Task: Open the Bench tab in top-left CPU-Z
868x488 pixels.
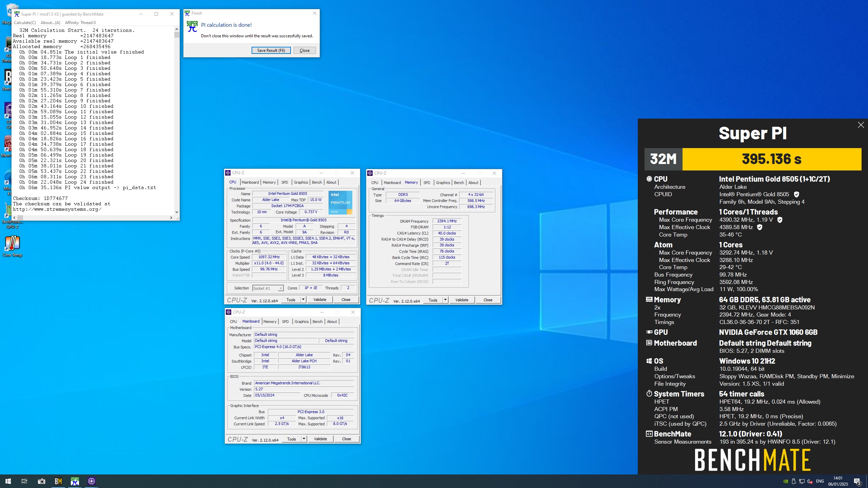Action: click(317, 182)
